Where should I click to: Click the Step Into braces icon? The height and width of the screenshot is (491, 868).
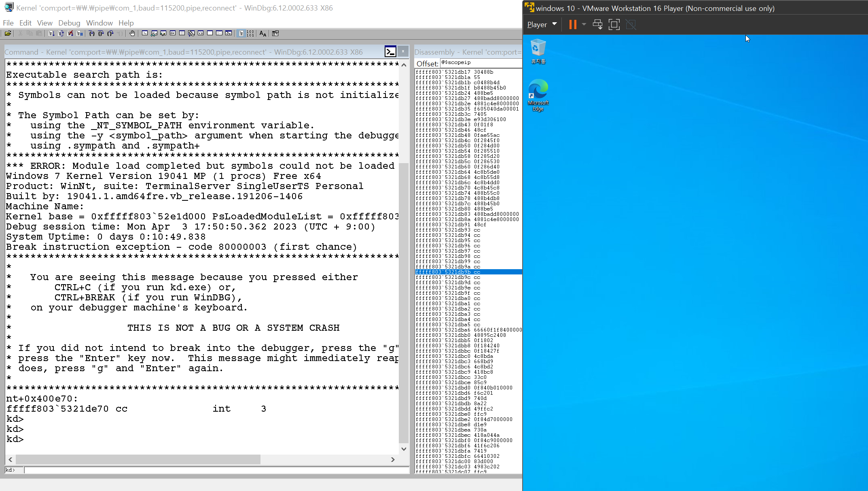coord(92,34)
